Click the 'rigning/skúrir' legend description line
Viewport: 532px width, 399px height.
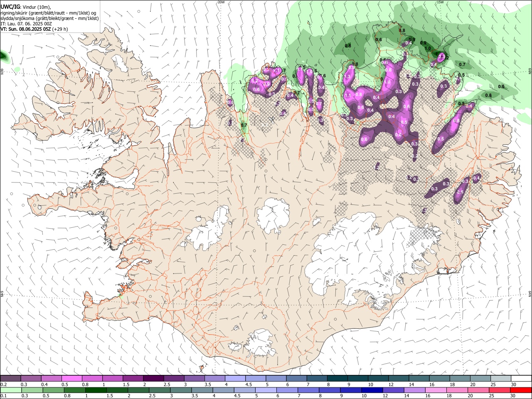point(49,12)
